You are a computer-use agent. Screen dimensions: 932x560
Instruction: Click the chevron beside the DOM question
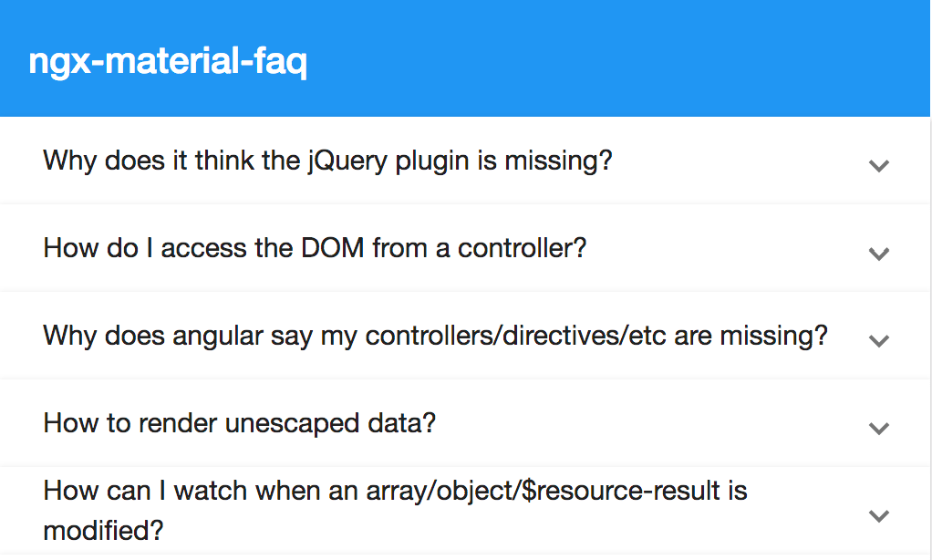pyautogui.click(x=879, y=254)
